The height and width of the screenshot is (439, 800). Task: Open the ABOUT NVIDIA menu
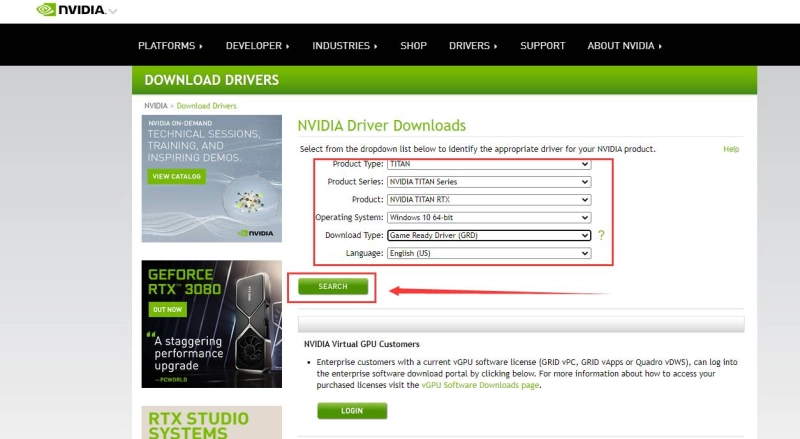click(624, 46)
